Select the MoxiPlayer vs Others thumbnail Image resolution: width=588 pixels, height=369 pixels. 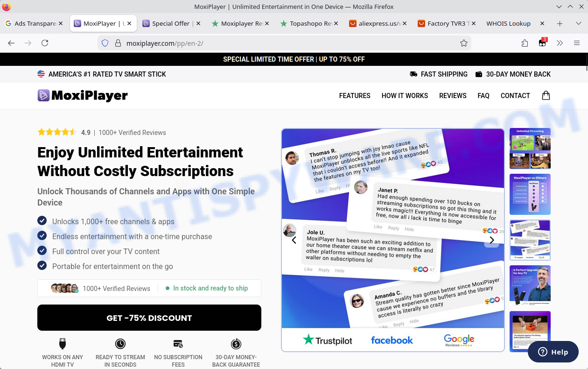pos(530,194)
